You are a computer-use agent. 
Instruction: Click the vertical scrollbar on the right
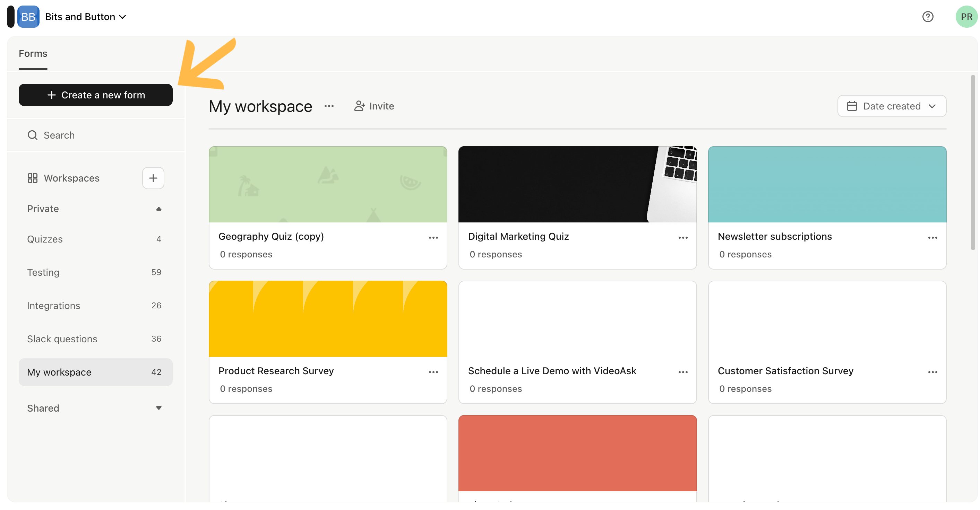click(x=973, y=162)
